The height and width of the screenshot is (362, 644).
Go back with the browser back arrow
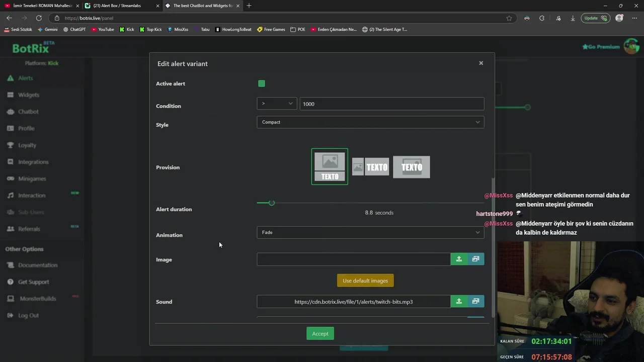point(9,18)
